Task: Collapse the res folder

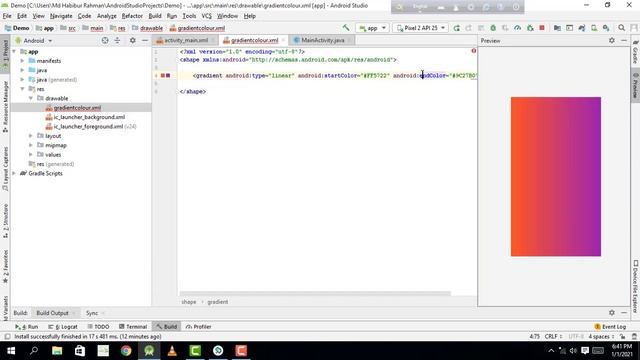Action: click(x=22, y=89)
